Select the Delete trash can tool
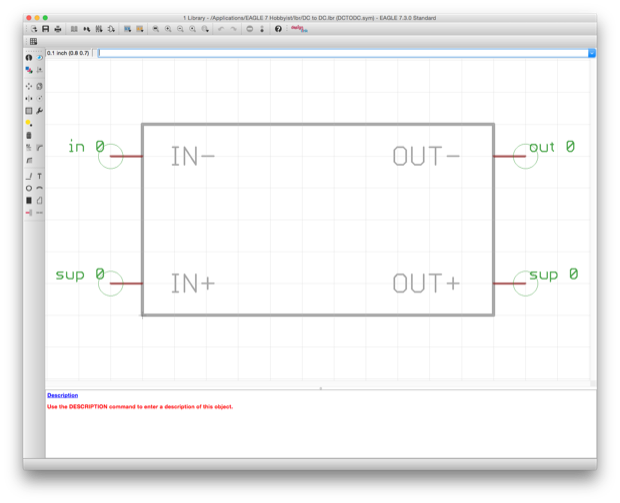This screenshot has height=503, width=620. coord(29,136)
